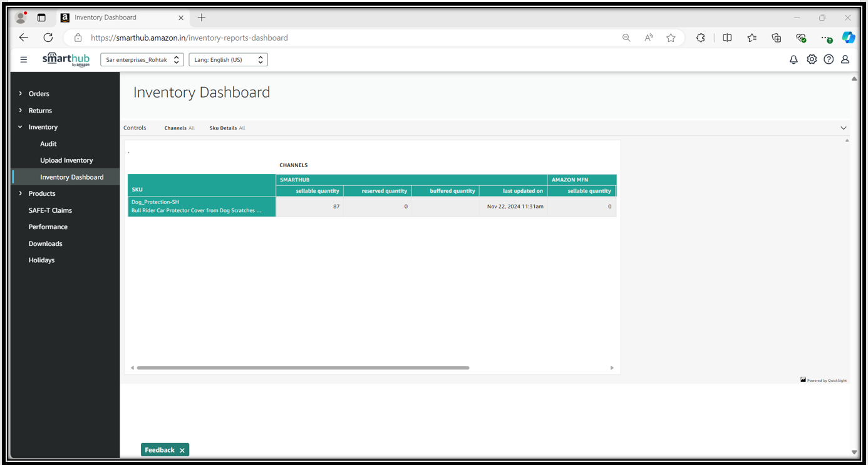The image size is (868, 465).
Task: Open the browser essentials heart icon
Action: point(801,38)
